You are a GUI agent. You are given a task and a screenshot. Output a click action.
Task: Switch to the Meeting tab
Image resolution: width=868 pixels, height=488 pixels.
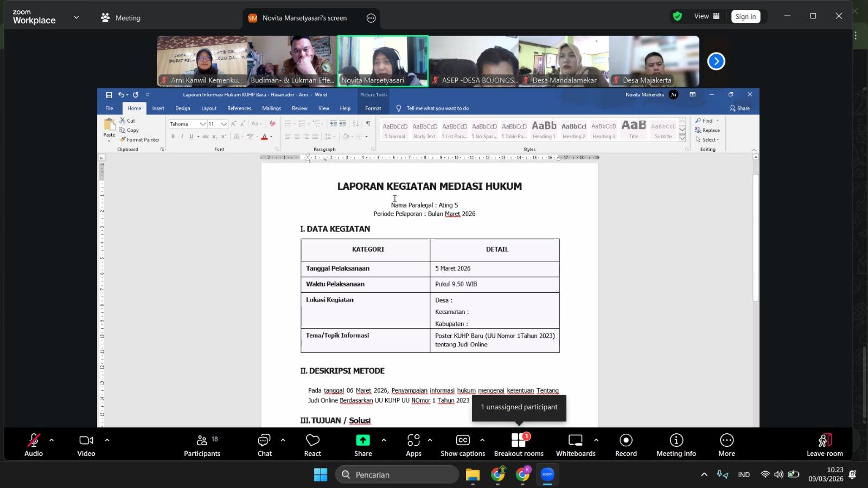click(121, 18)
